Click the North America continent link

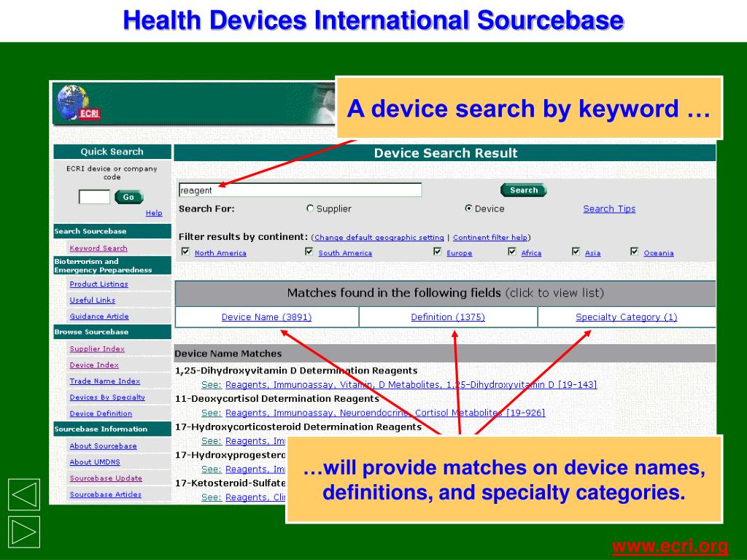(220, 253)
